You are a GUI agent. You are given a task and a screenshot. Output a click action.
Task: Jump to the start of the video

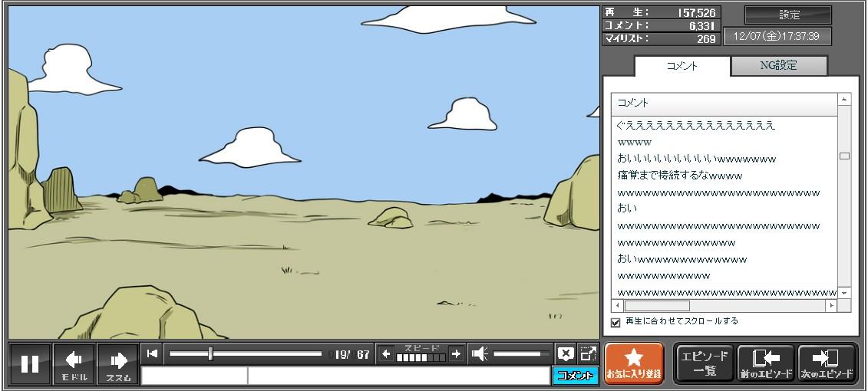tap(153, 353)
